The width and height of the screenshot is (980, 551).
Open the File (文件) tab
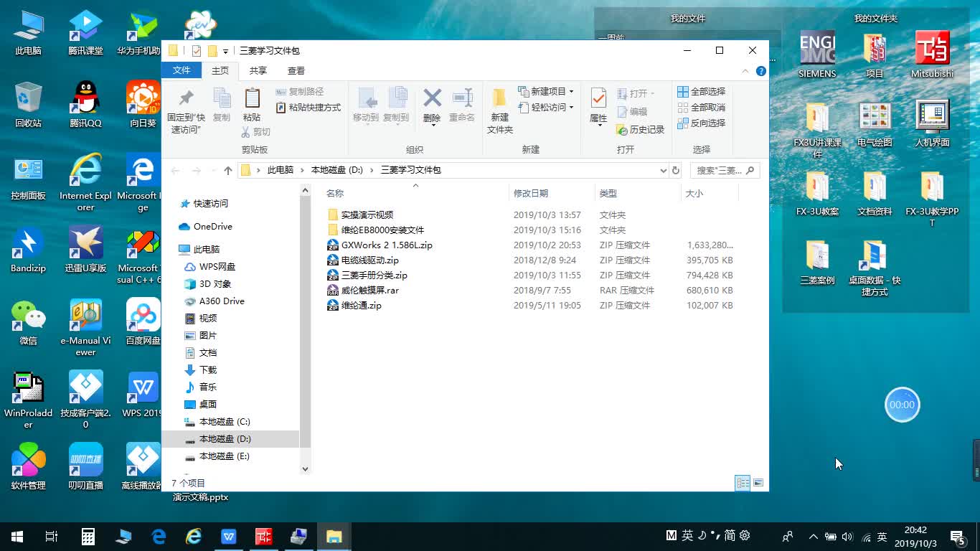[182, 70]
